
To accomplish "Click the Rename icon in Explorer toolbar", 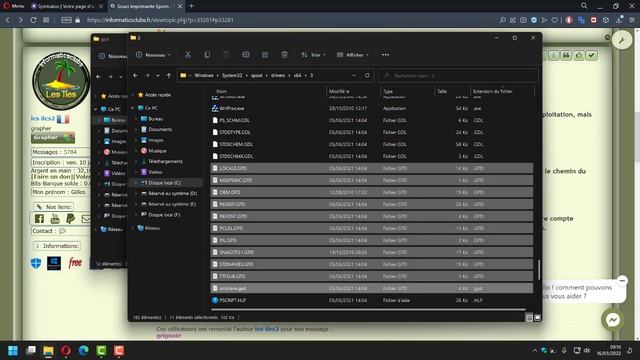I will point(246,55).
